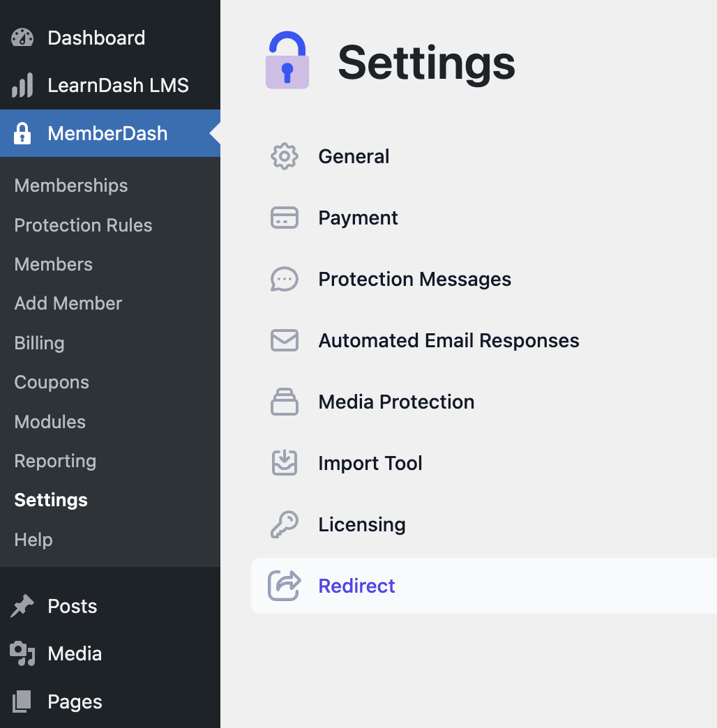Screen dimensions: 717x728
Task: Click the Redirect share-arrow icon
Action: point(284,586)
